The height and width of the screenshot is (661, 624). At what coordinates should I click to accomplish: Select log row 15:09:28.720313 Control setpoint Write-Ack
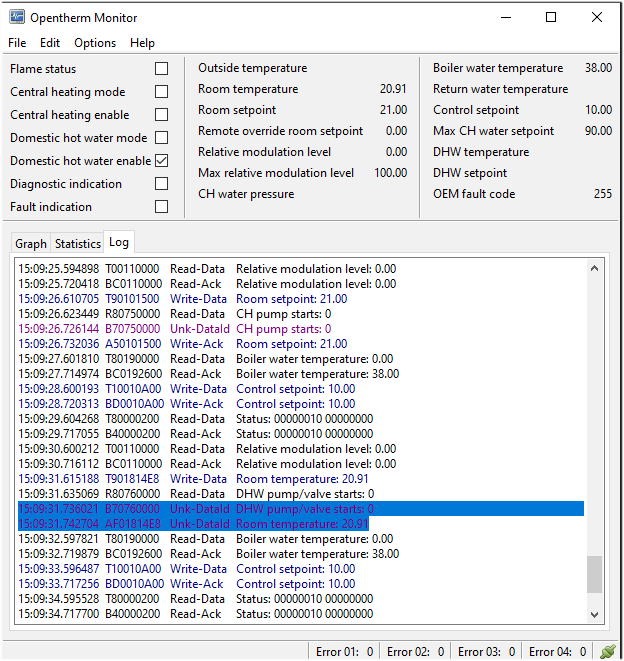pyautogui.click(x=301, y=404)
